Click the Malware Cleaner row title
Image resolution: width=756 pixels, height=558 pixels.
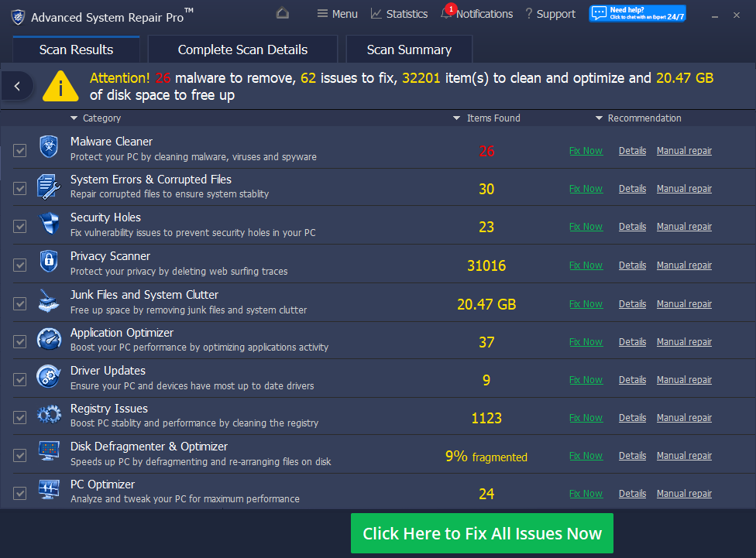[x=112, y=141]
